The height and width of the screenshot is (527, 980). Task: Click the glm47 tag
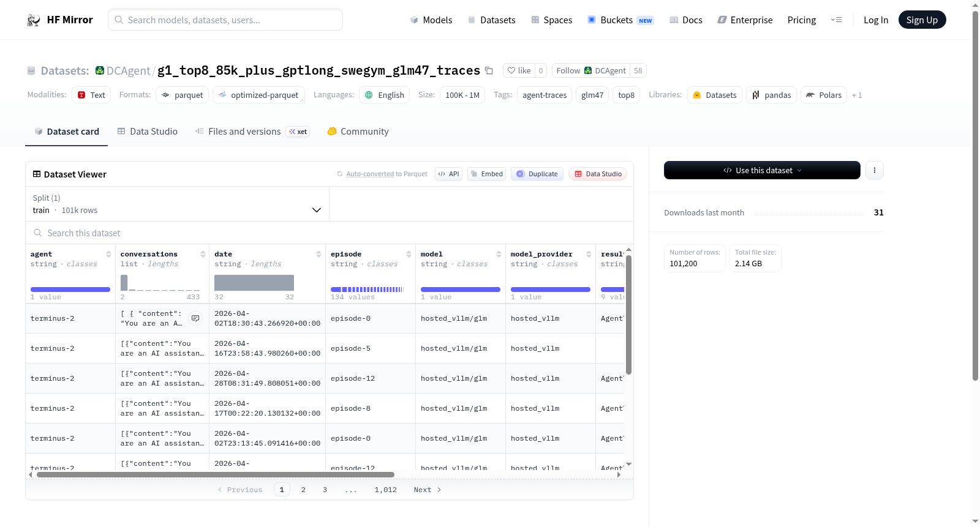(592, 95)
